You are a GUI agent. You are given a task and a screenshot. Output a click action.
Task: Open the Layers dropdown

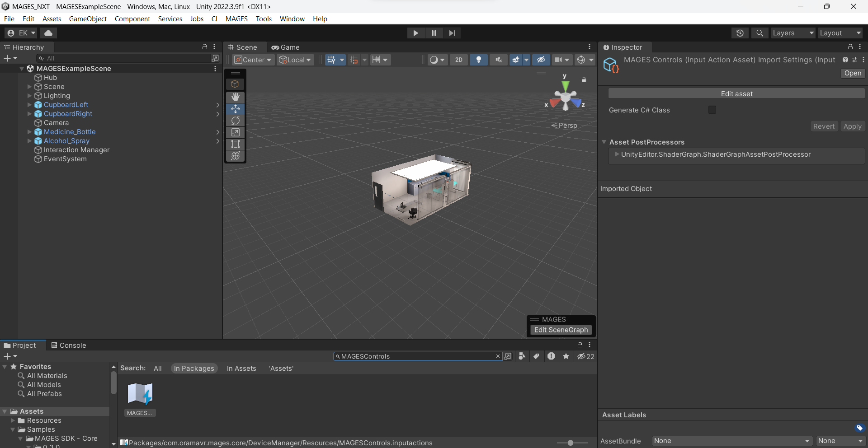pos(793,33)
